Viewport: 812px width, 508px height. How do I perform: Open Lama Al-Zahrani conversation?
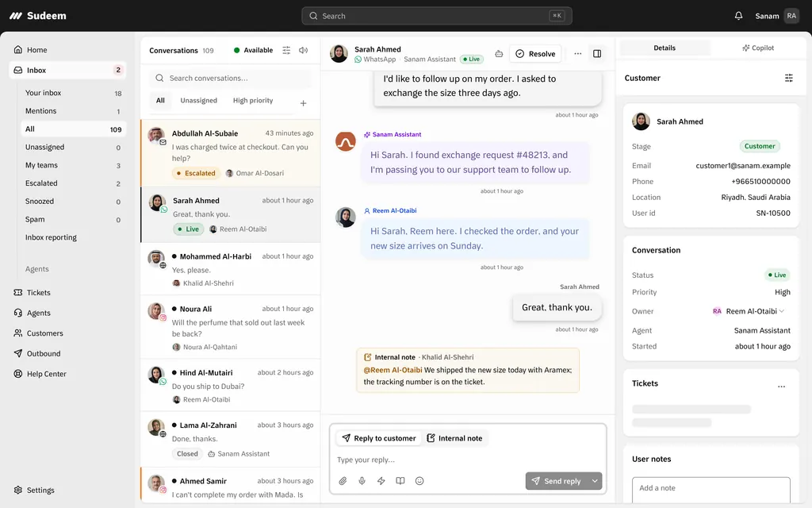(231, 440)
